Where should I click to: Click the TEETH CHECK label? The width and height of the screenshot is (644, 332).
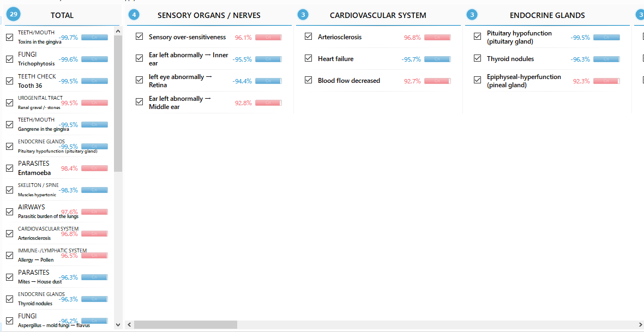tap(37, 76)
